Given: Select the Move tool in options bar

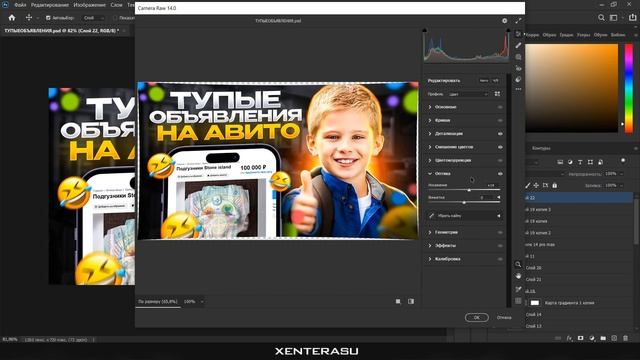Looking at the screenshot, I should [29, 18].
